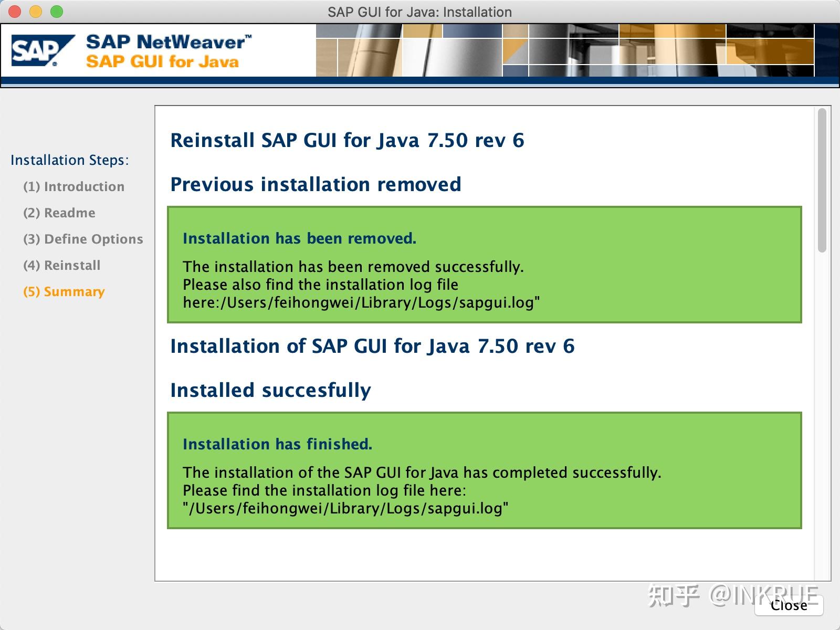Click the red close window button
The width and height of the screenshot is (840, 630).
(15, 12)
